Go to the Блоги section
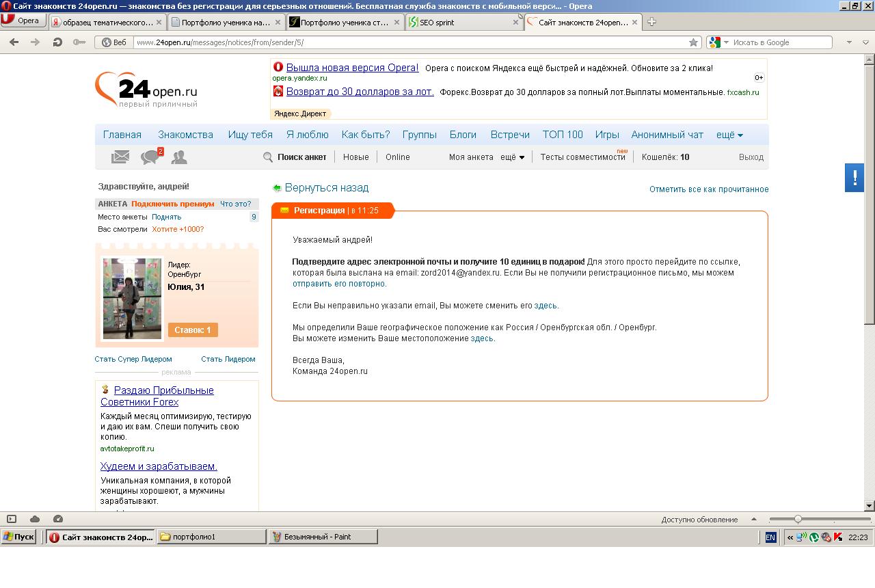The height and width of the screenshot is (588, 875). 463,135
